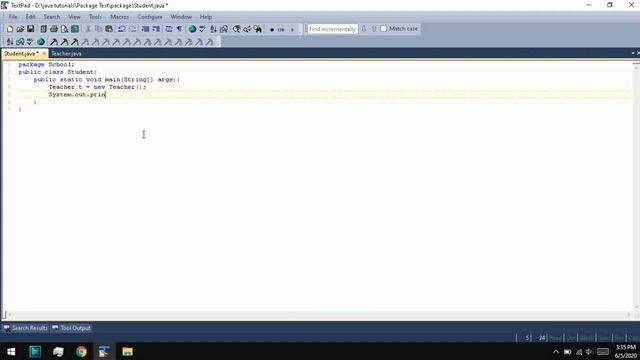Click the 'package School;' code line
This screenshot has width=640, height=360.
tap(46, 64)
